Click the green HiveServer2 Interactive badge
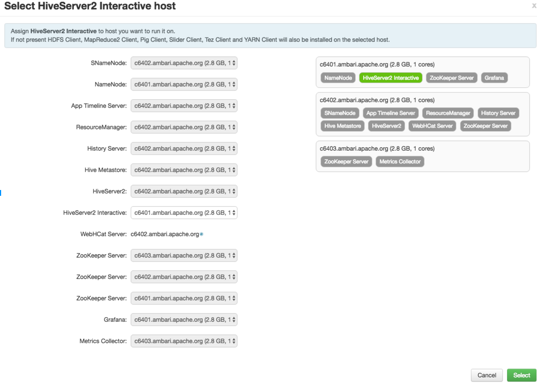Screen dimensions: 537x384 tap(390, 78)
